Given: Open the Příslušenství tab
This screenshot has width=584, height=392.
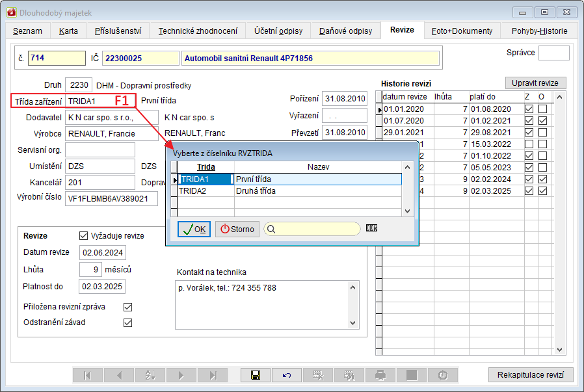Looking at the screenshot, I should (118, 31).
